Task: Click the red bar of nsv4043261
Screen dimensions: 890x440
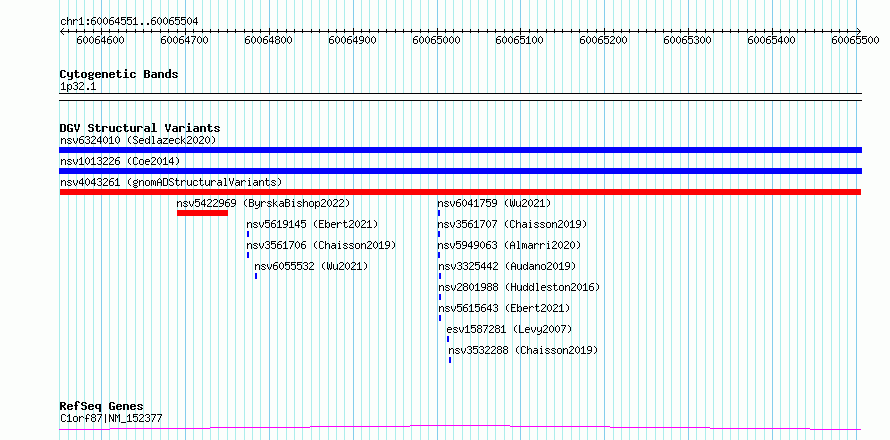Action: coord(460,192)
